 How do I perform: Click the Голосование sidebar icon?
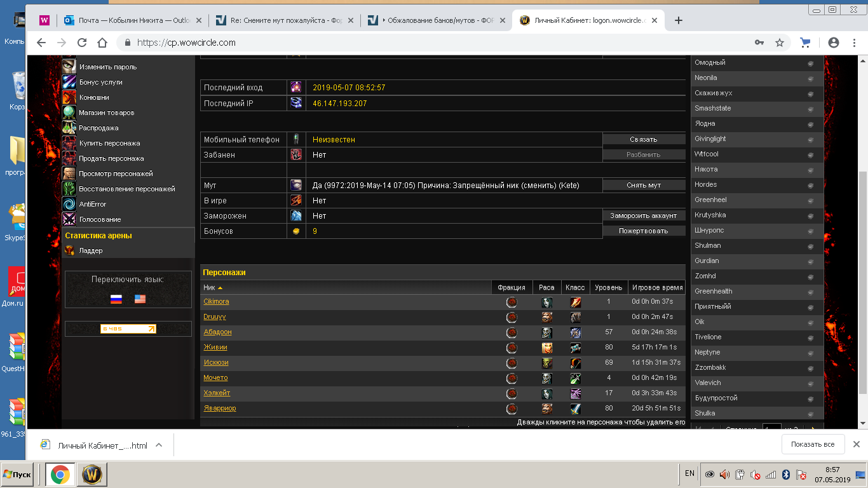[69, 219]
